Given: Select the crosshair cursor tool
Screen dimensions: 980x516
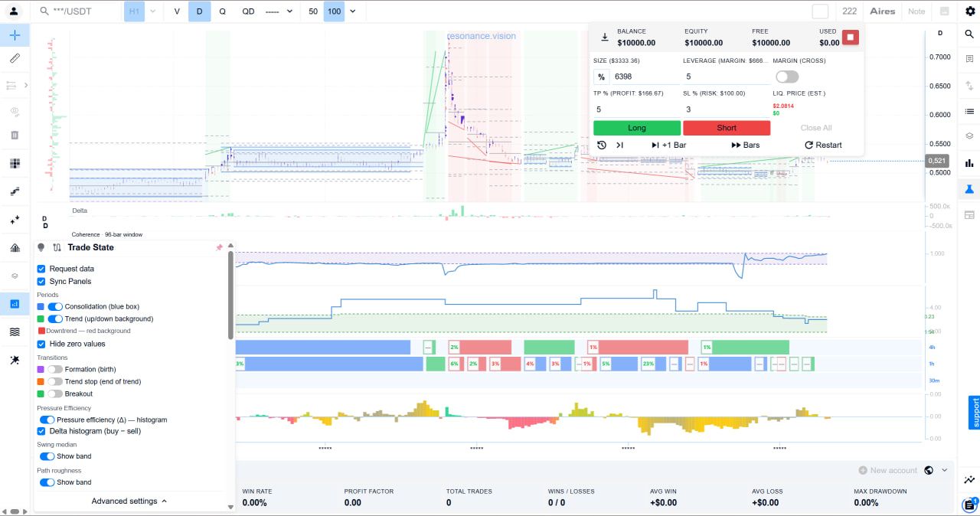Looking at the screenshot, I should (15, 35).
